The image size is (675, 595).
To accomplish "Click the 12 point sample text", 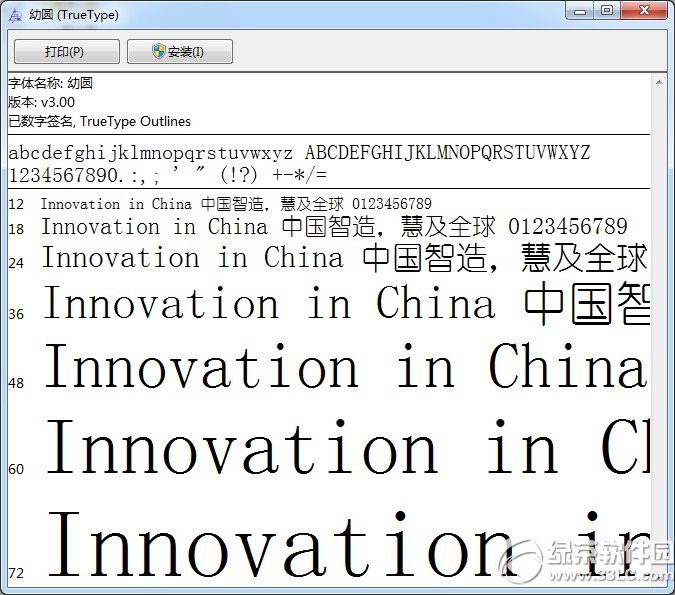I will [236, 204].
